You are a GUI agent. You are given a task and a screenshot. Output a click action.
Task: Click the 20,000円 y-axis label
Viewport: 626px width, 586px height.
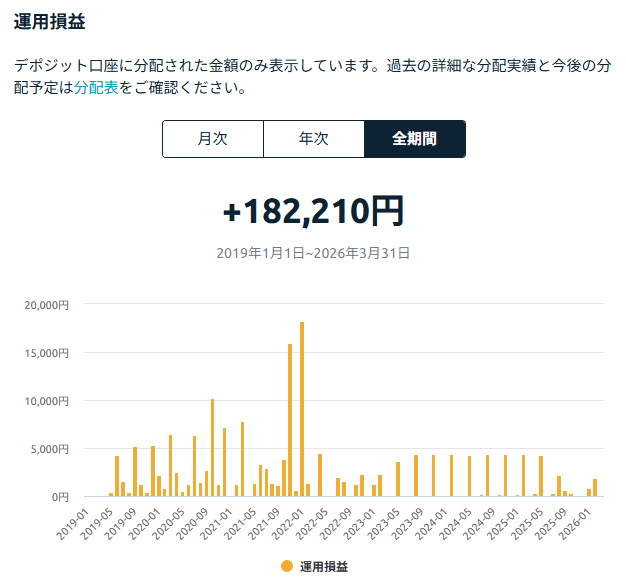(x=46, y=304)
